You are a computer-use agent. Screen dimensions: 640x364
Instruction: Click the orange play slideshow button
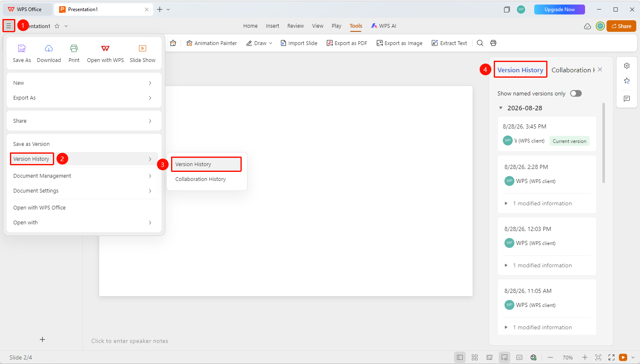[x=623, y=357]
